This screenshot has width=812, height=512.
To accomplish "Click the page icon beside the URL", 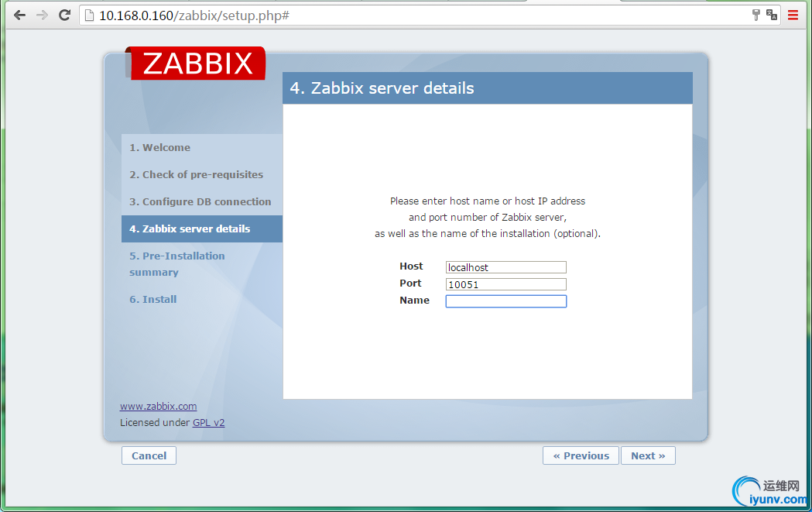I will [89, 15].
